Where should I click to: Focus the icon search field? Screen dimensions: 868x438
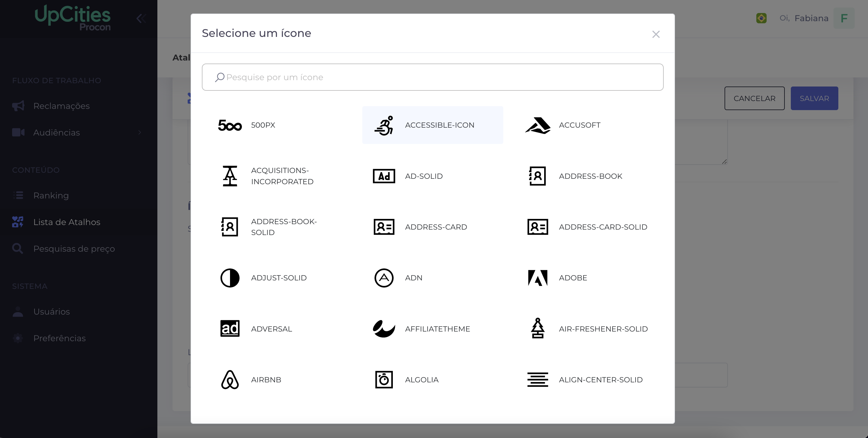click(433, 77)
